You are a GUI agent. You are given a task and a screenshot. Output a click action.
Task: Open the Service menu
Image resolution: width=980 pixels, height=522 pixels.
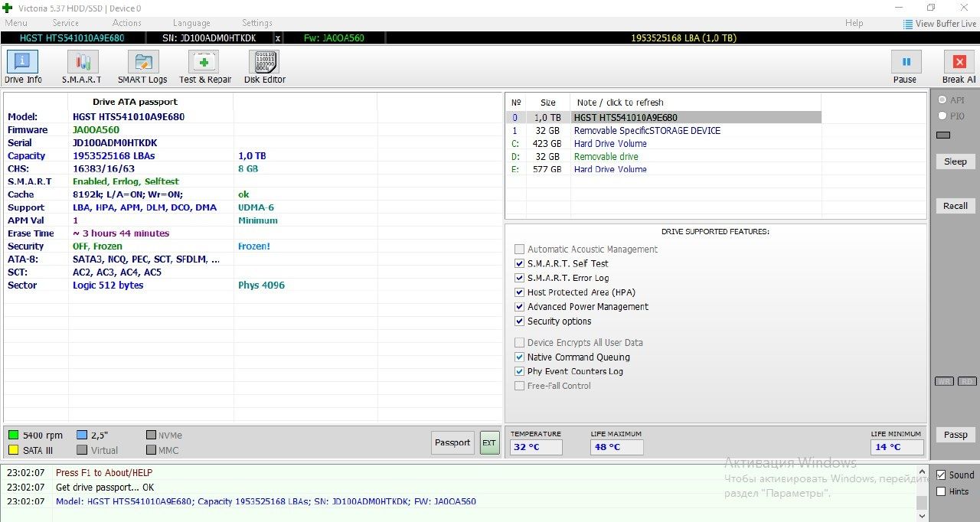point(66,23)
